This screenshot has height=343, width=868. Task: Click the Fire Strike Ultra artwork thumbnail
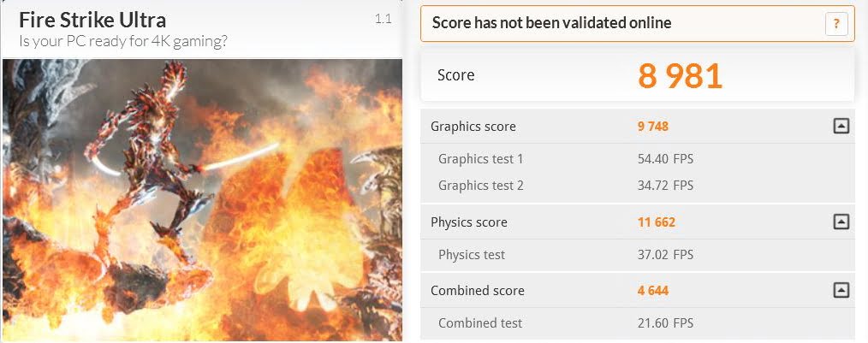pyautogui.click(x=202, y=200)
